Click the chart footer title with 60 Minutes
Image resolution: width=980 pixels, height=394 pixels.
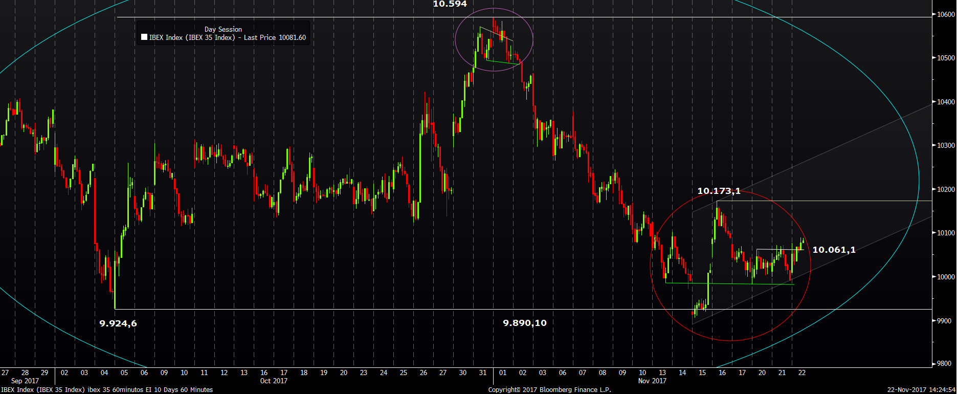click(x=107, y=390)
